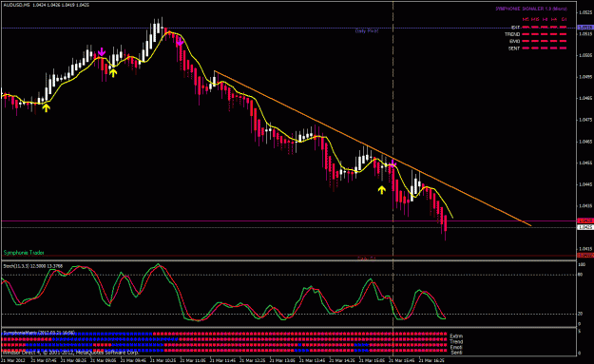
Task: Click the EMO row H1 signal arrow
Action: pyautogui.click(x=544, y=41)
